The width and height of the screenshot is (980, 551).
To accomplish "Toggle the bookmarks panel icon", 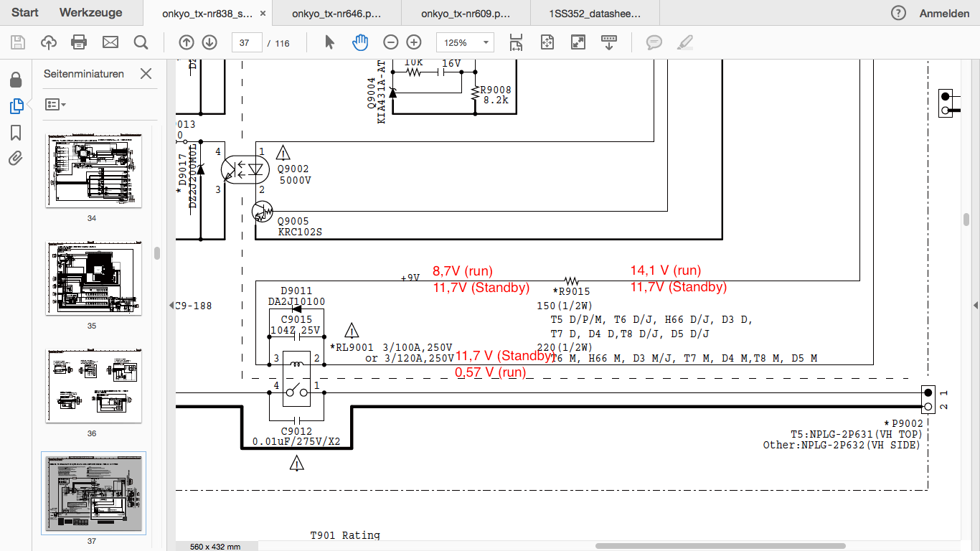I will [16, 132].
